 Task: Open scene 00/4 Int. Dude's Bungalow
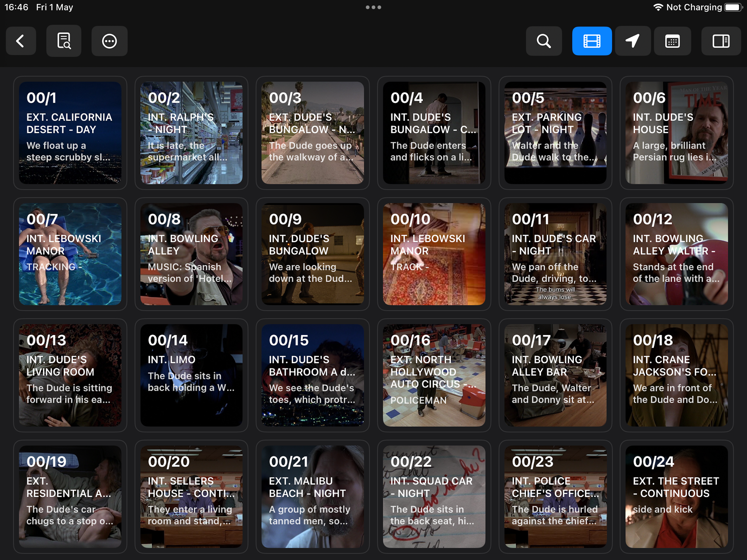434,133
